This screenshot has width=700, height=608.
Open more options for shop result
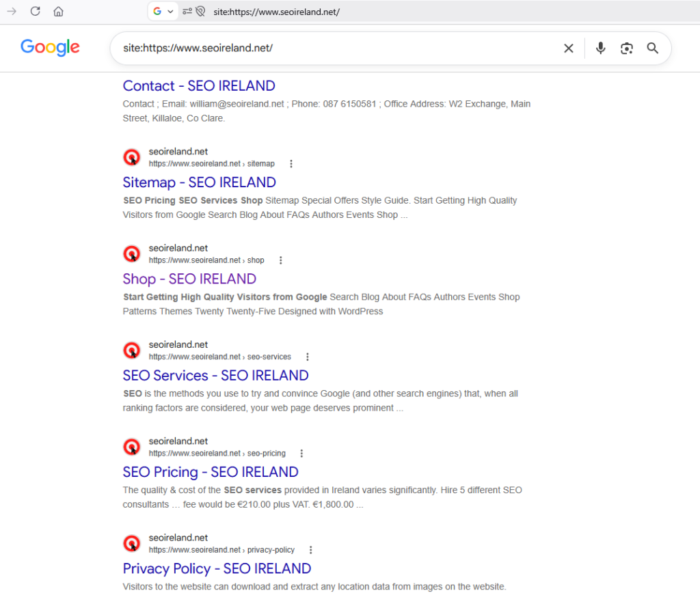pos(281,260)
